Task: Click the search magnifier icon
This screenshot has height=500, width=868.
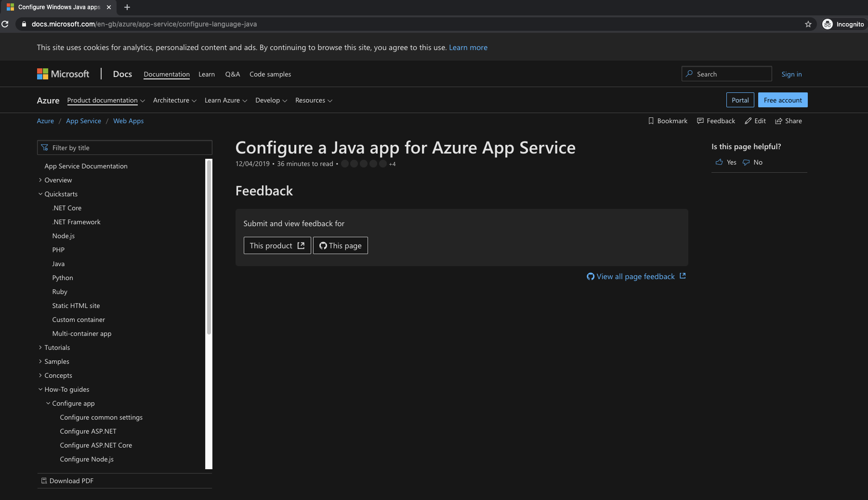Action: pos(689,74)
